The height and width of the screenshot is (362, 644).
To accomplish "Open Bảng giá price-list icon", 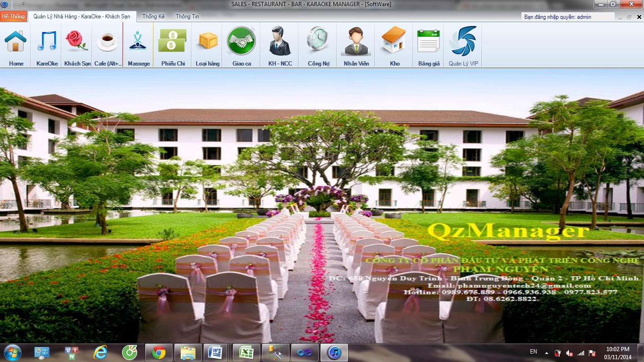I will point(429,46).
